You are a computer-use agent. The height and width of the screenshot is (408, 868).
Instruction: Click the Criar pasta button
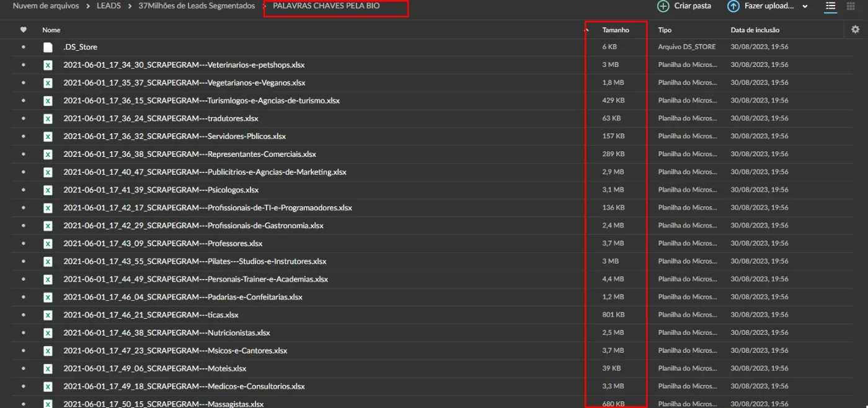tap(684, 6)
